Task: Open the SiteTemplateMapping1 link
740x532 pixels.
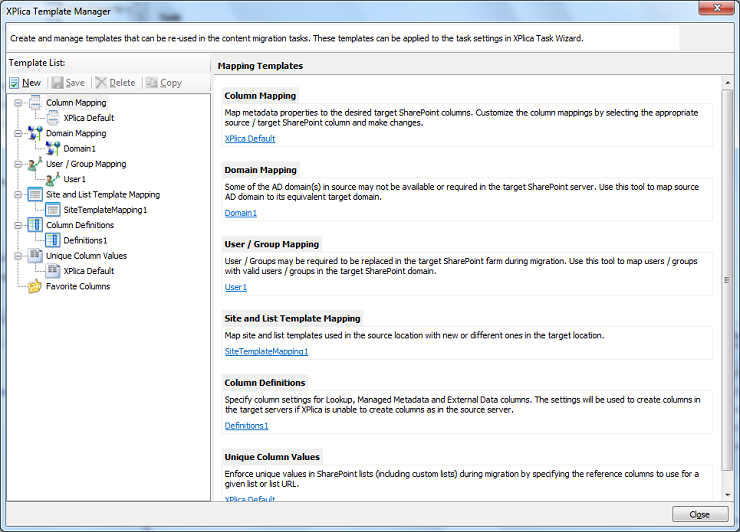Action: coord(266,351)
